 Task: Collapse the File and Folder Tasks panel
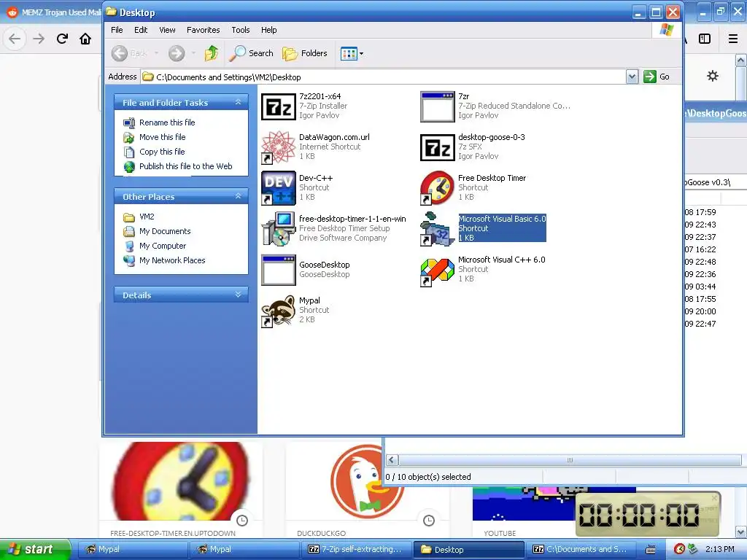point(239,102)
